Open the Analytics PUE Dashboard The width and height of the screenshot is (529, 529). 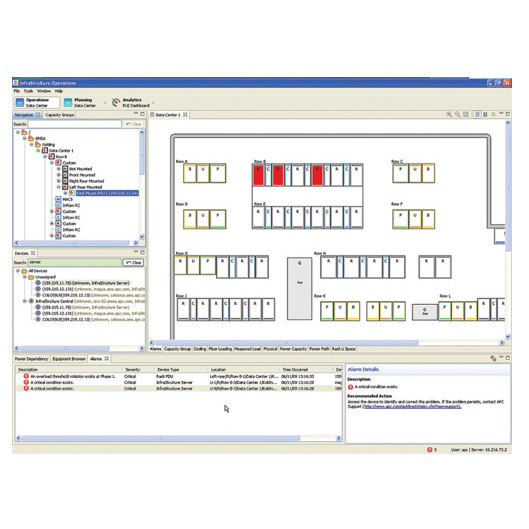click(131, 103)
